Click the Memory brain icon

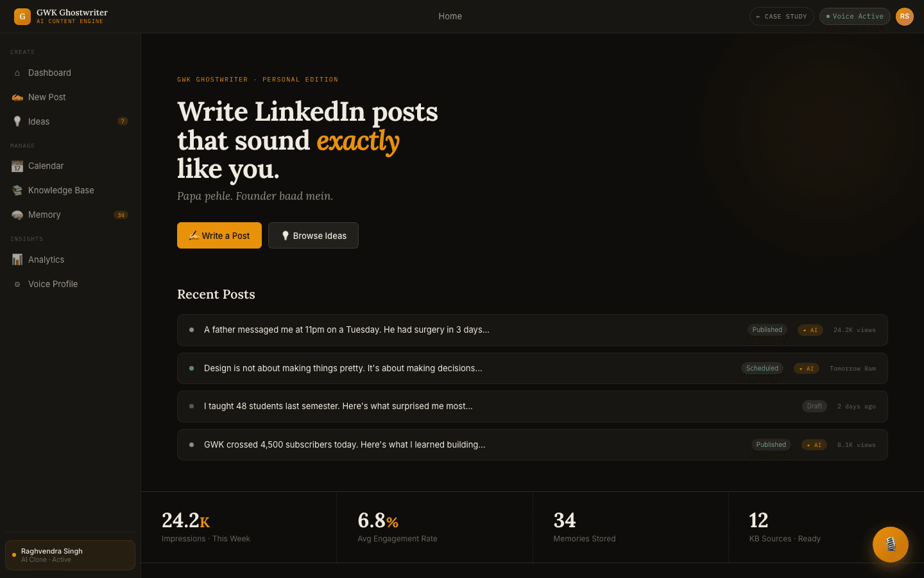pyautogui.click(x=17, y=215)
